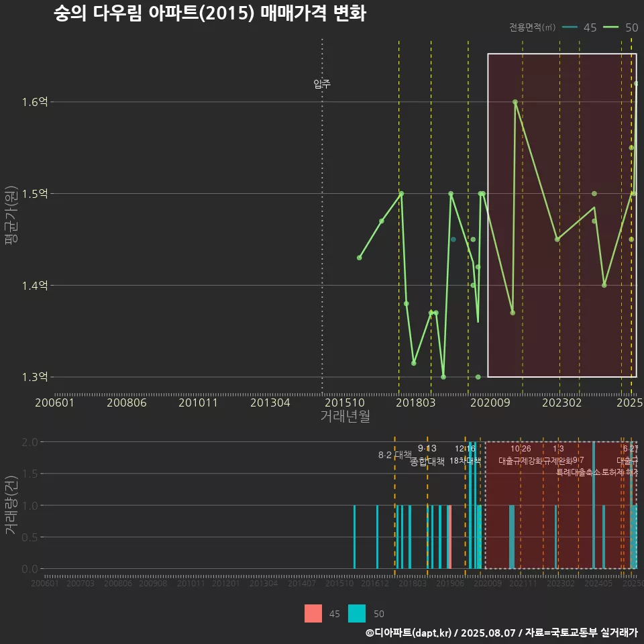Click the chart title 숭의 다우림 아파트(2015) 매매가격 변화
The height and width of the screenshot is (644, 644).
coord(210,13)
